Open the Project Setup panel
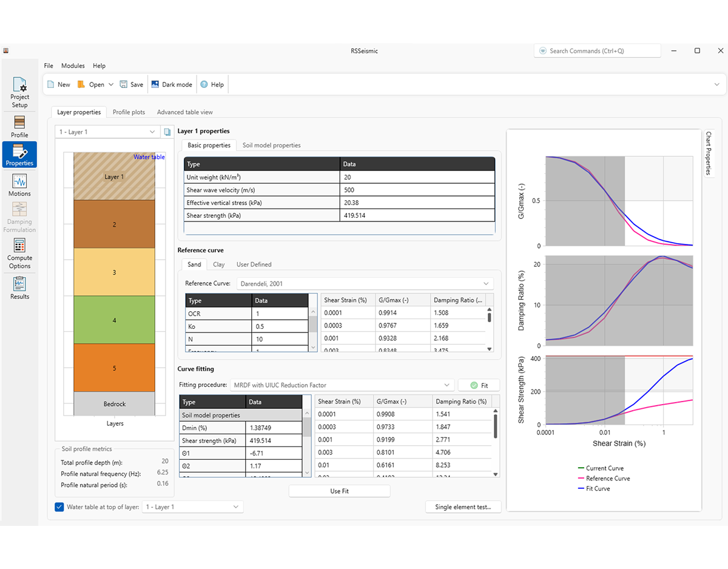Screen dimensions: 728x569 tap(19, 92)
